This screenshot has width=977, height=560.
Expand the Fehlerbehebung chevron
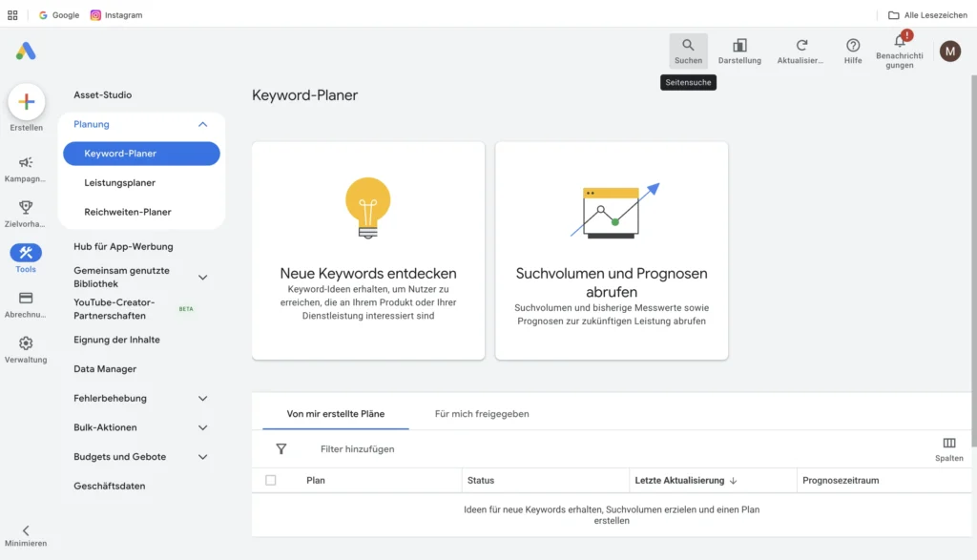coord(202,398)
